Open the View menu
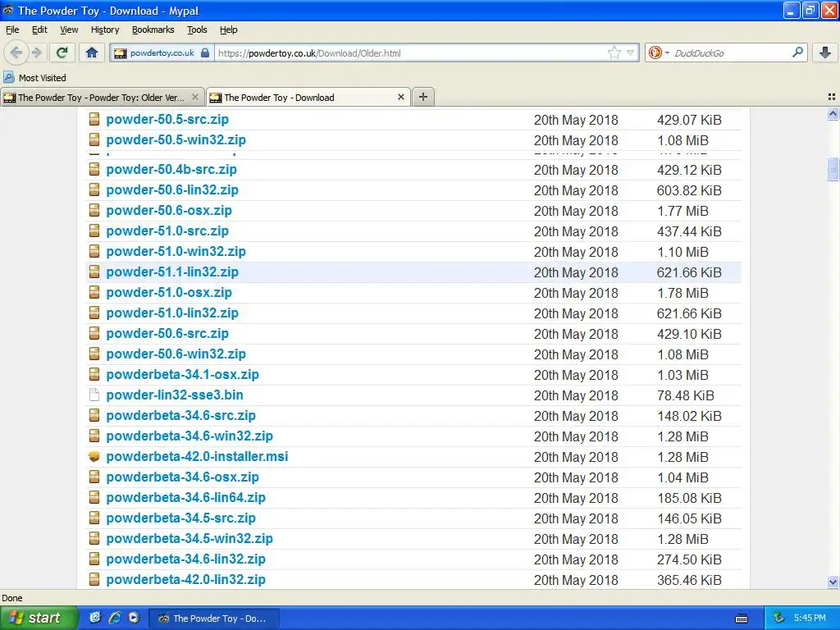Screen dimensions: 840x630 pos(69,30)
